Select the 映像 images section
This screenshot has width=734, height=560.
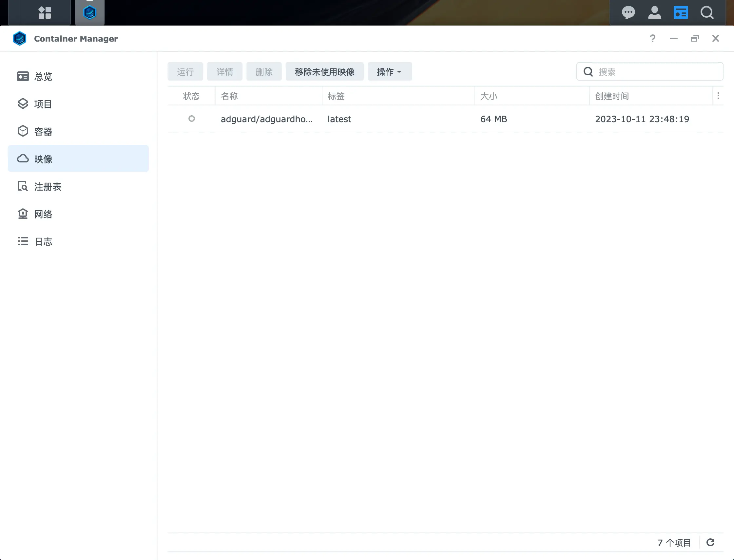pyautogui.click(x=78, y=159)
